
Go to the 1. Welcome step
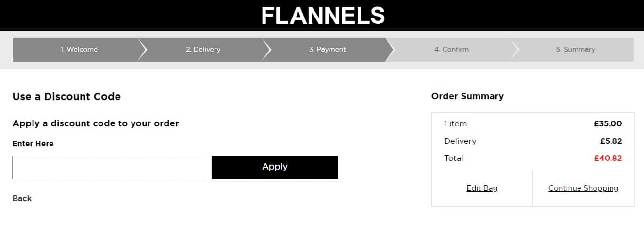(79, 50)
